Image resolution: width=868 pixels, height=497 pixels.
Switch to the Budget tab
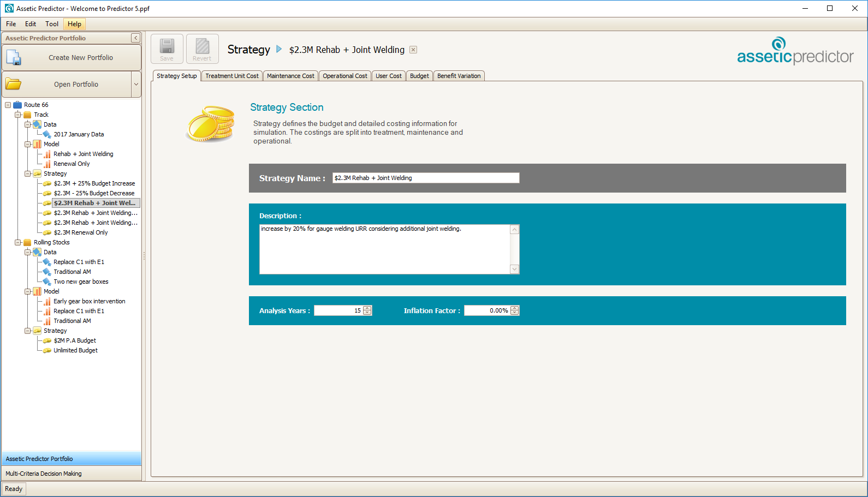(419, 76)
